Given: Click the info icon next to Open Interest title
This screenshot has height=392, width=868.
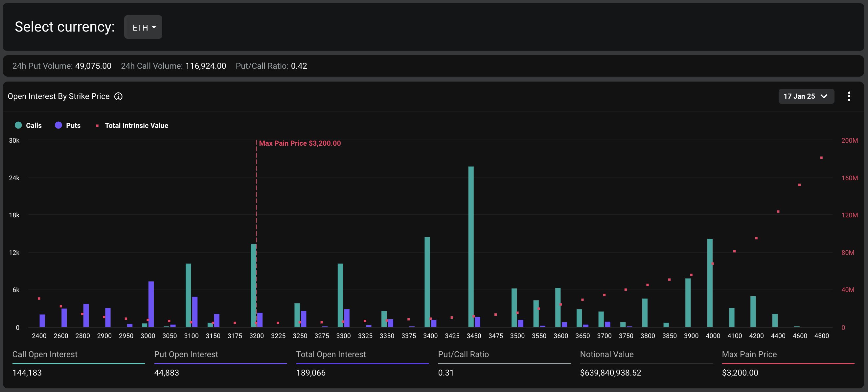Looking at the screenshot, I should [x=118, y=96].
